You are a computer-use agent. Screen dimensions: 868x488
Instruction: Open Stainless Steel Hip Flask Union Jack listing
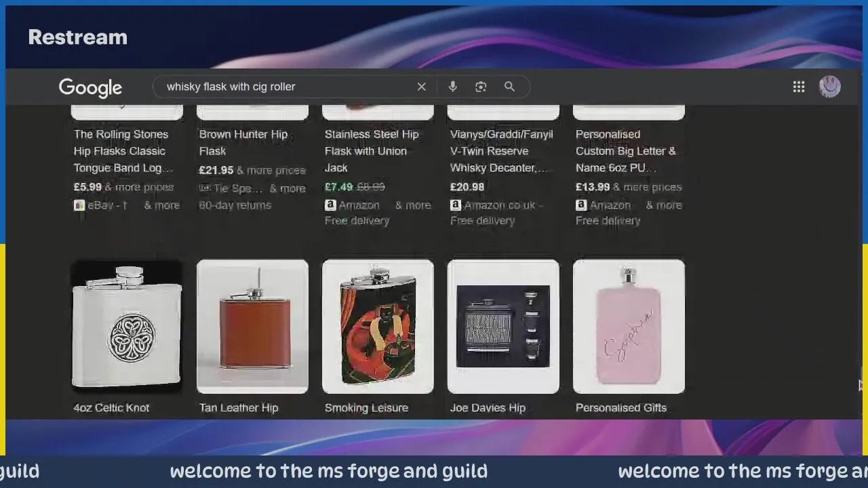[372, 151]
